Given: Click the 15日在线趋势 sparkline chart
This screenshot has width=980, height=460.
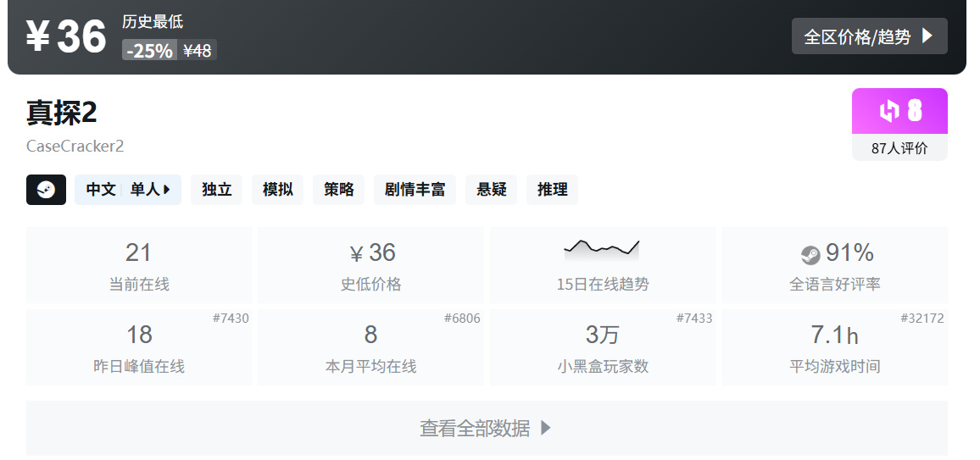Looking at the screenshot, I should tap(602, 249).
